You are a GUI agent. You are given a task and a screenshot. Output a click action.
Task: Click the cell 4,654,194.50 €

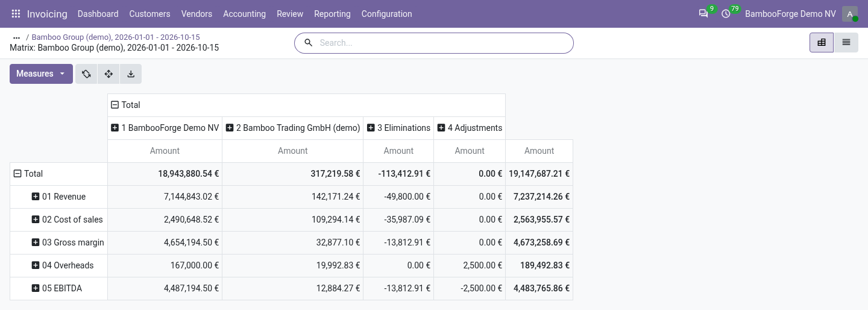[165, 242]
